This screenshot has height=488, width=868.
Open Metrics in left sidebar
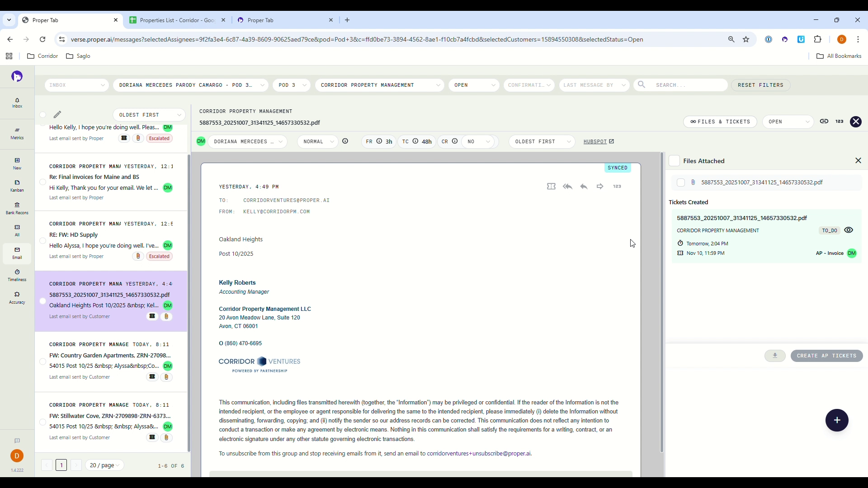tap(17, 133)
